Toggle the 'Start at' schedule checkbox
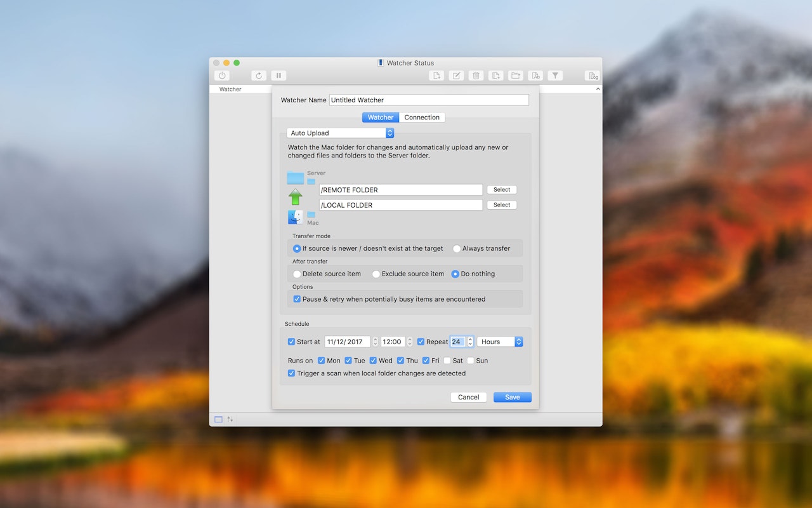 (292, 342)
